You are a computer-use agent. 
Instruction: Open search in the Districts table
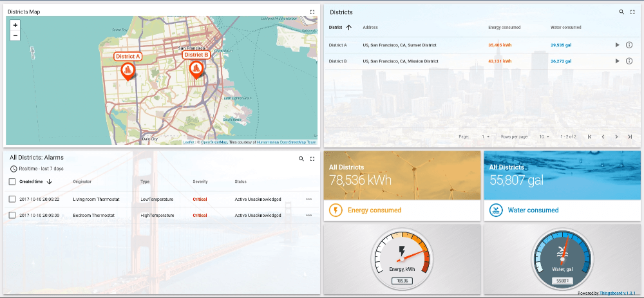point(621,12)
